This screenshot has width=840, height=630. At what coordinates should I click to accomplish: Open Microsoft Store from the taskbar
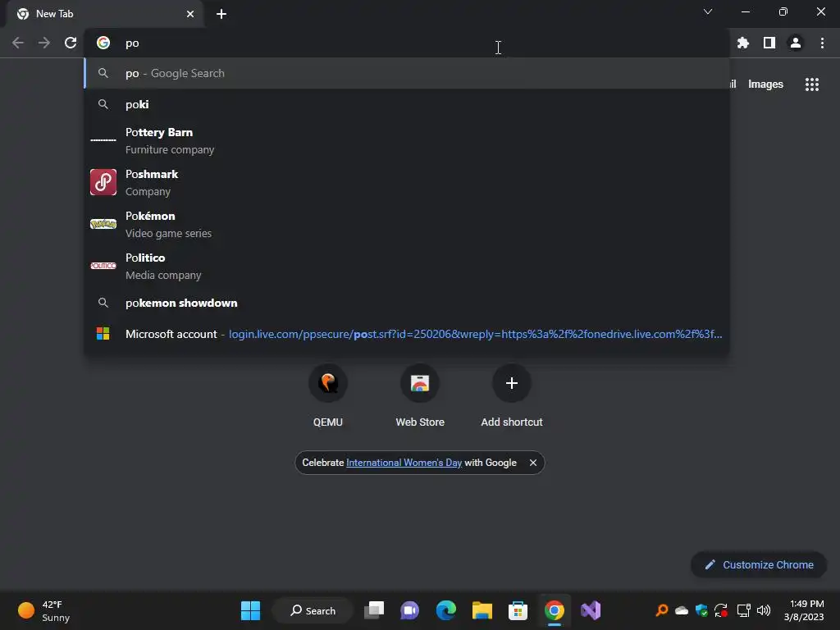coord(518,610)
